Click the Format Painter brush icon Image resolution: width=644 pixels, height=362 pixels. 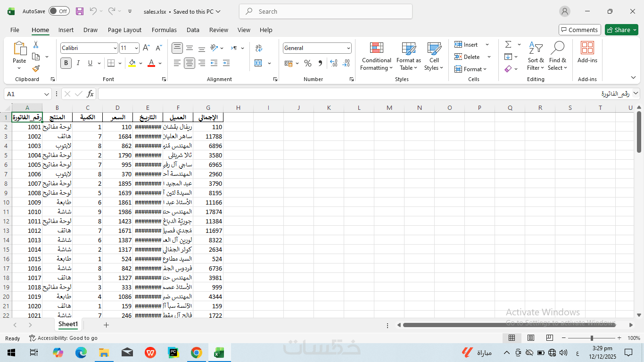click(x=36, y=68)
